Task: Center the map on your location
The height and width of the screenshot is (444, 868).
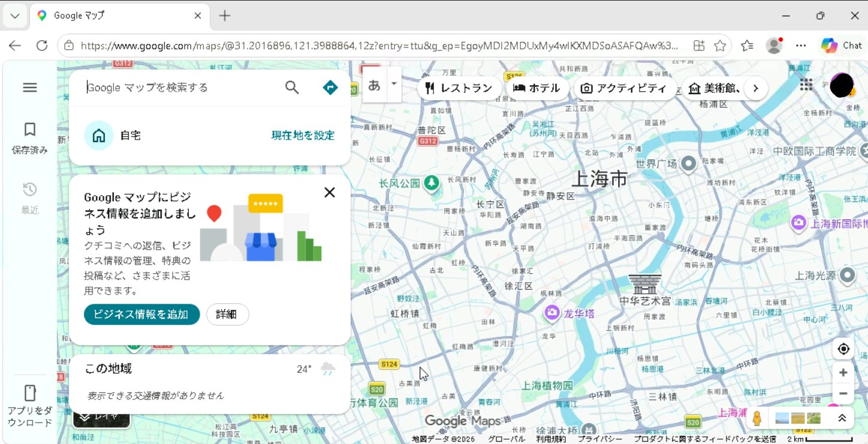Action: pyautogui.click(x=843, y=349)
